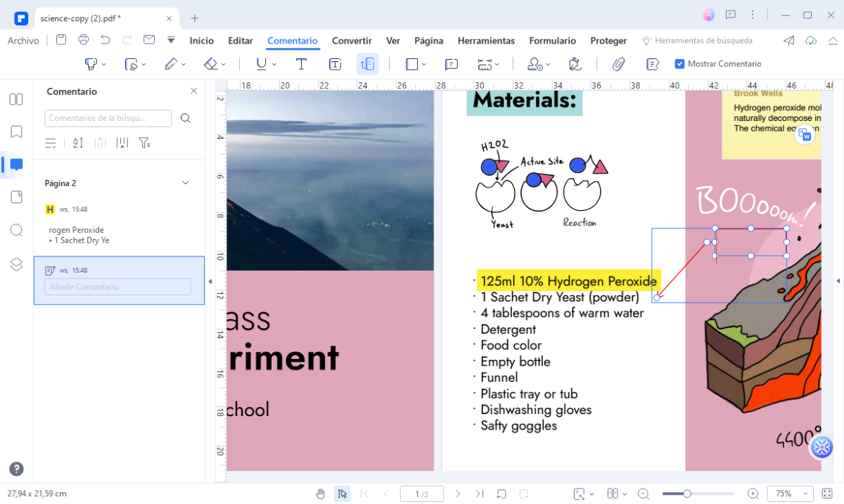Select the Attachment comment tool

(618, 64)
